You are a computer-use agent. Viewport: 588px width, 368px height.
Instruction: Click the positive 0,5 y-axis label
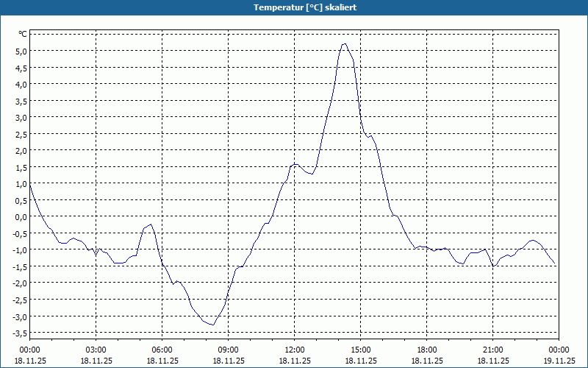click(x=21, y=200)
